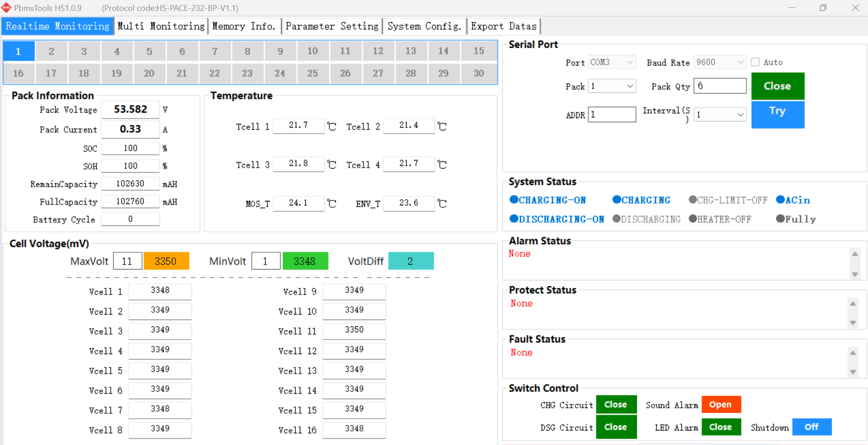Image resolution: width=868 pixels, height=445 pixels.
Task: Click the MinVolt cell number box
Action: (266, 261)
